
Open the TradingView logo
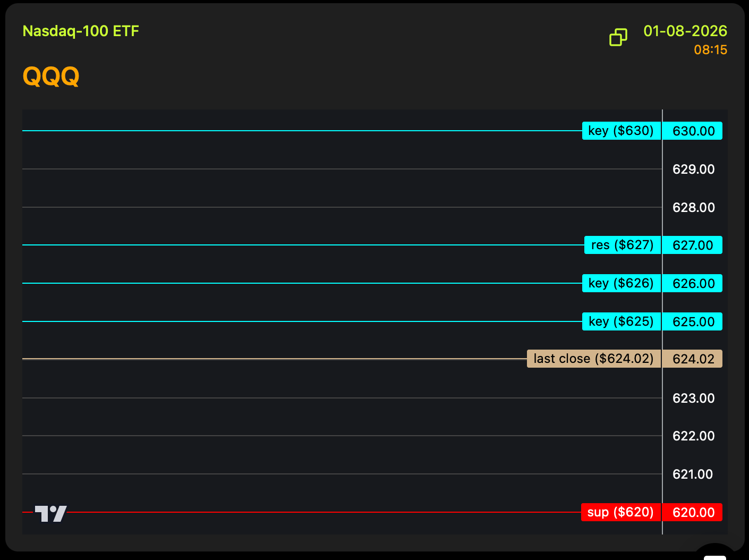point(50,513)
